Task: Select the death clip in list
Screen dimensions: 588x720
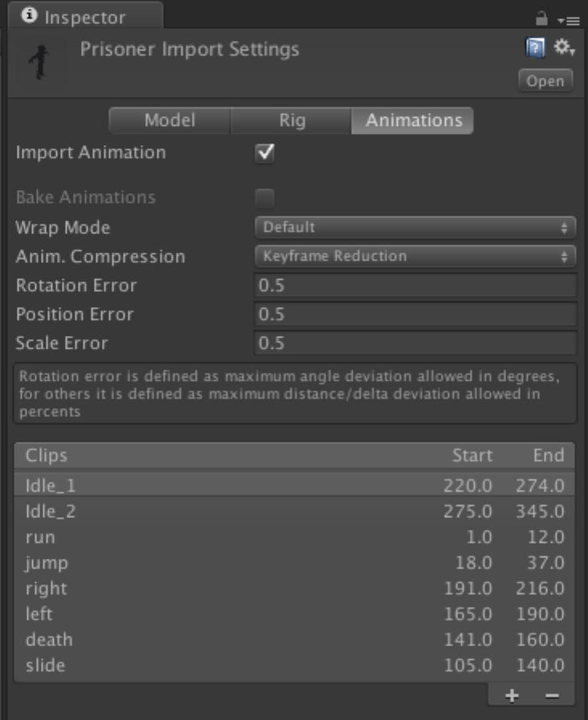Action: (294, 640)
